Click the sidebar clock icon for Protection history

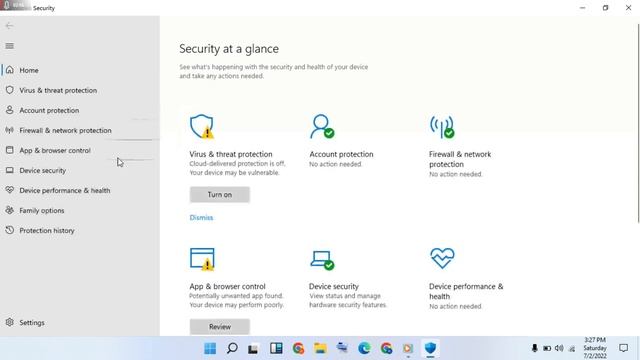point(10,230)
